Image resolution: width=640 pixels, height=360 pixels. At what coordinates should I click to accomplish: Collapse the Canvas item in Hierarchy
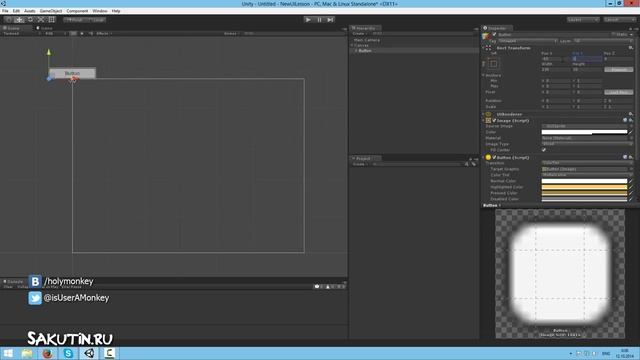click(352, 45)
